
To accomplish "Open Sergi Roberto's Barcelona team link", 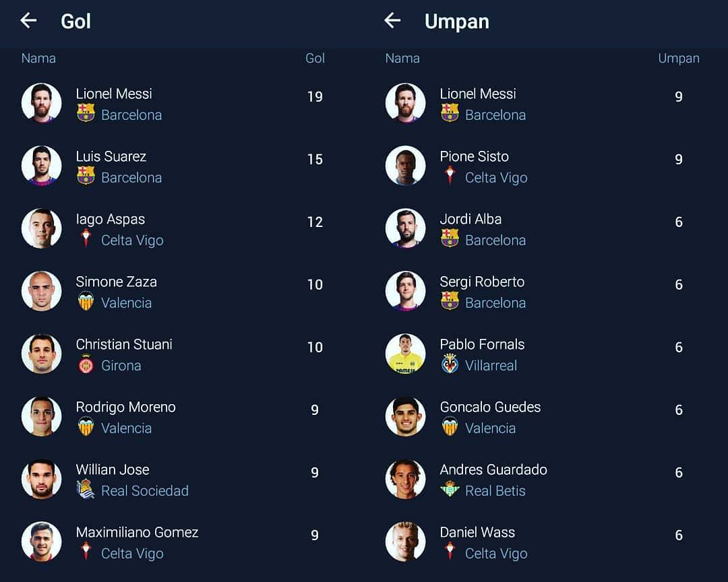I will point(495,302).
